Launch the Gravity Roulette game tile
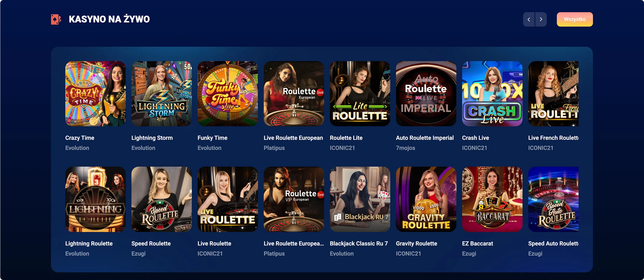Screen dimensions: 644x280 click(426, 199)
